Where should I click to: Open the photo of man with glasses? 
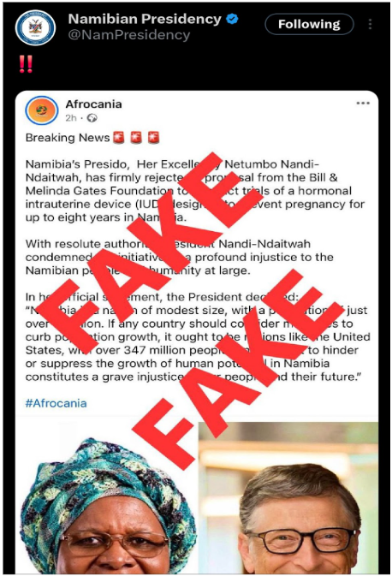point(288,497)
